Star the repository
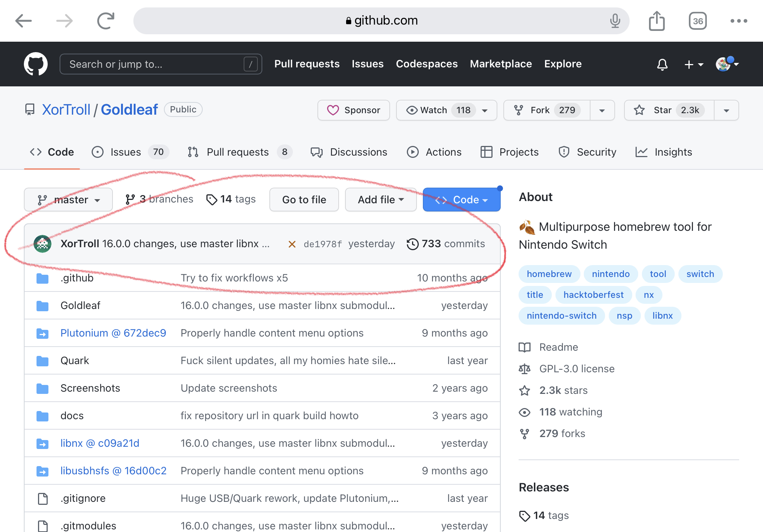Image resolution: width=763 pixels, height=532 pixels. point(669,110)
